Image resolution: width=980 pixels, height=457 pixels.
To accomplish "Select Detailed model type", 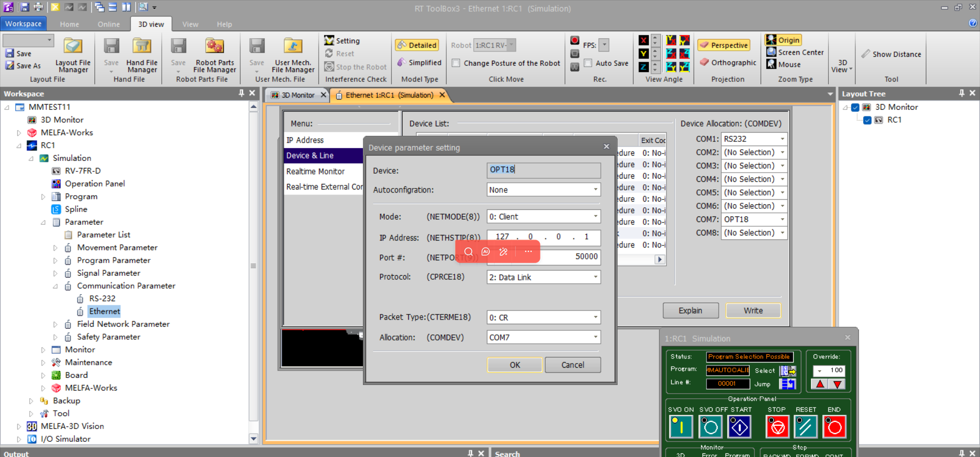I will click(x=418, y=45).
